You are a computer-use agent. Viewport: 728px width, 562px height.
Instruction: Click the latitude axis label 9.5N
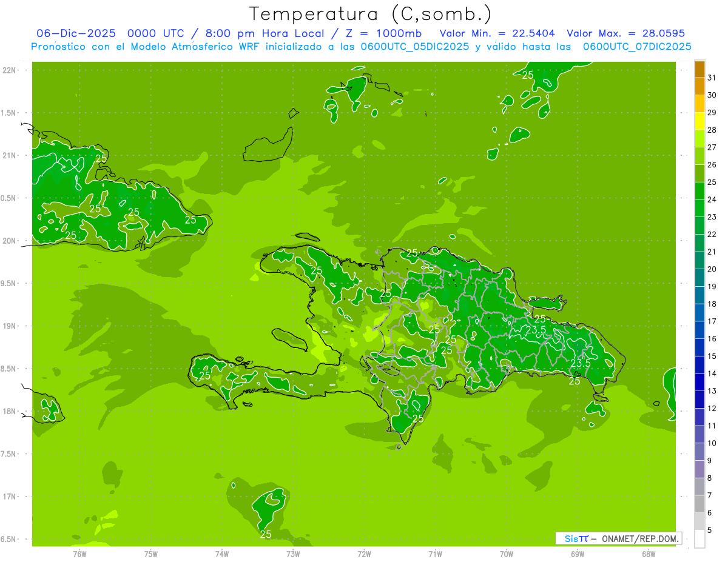pos(9,283)
